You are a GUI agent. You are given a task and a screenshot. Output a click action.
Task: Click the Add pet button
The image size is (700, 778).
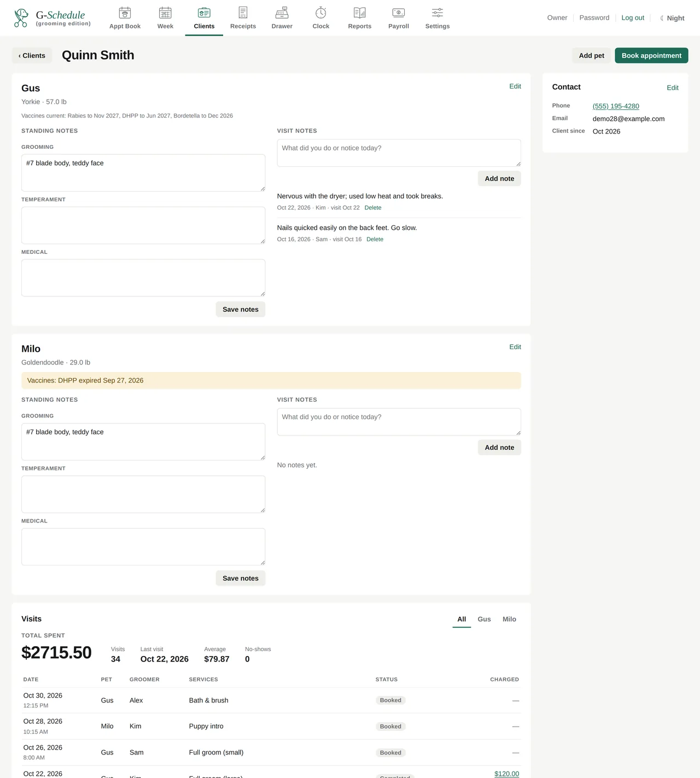pyautogui.click(x=592, y=55)
